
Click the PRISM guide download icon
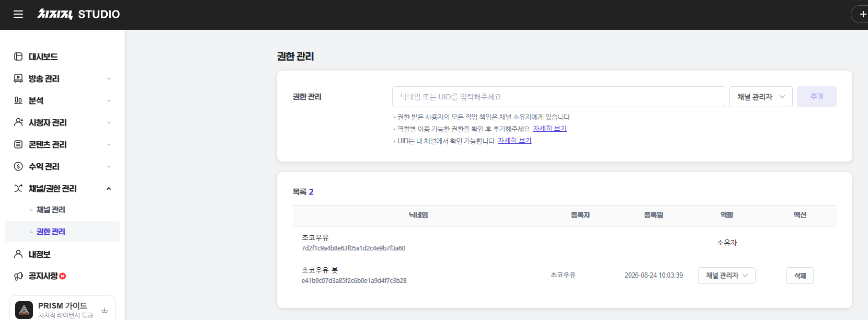click(x=105, y=310)
